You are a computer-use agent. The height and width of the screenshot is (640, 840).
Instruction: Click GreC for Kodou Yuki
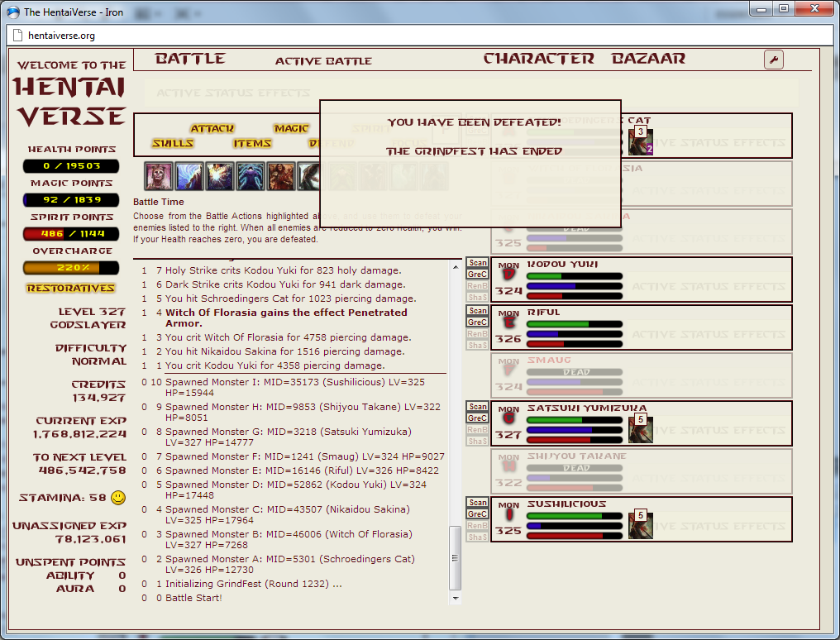click(477, 275)
